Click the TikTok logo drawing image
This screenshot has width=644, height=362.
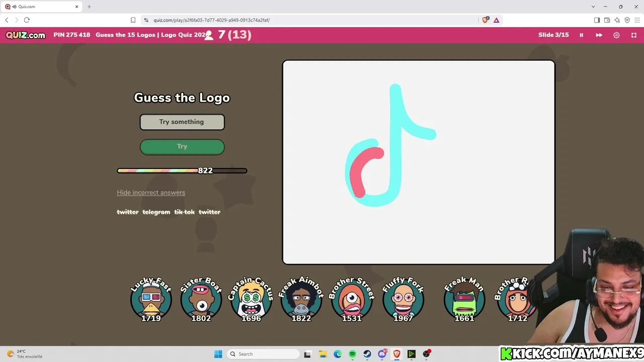click(x=419, y=162)
